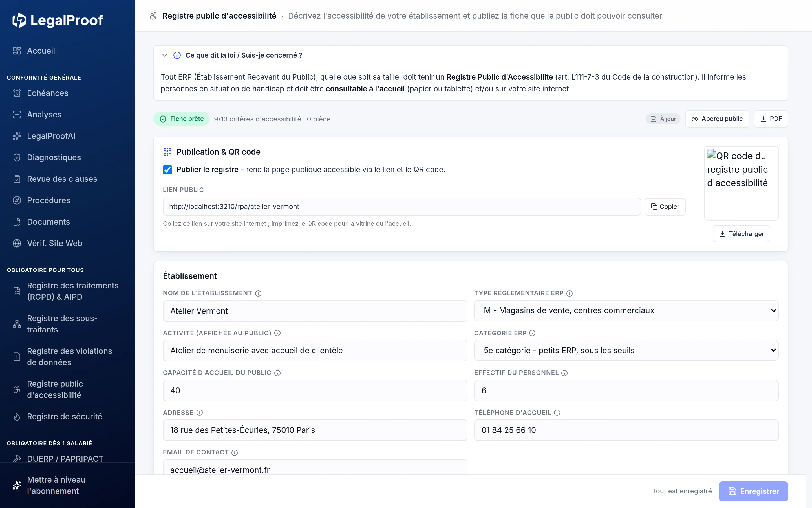
Task: Click the save icon in the À jour badge
Action: (x=653, y=119)
